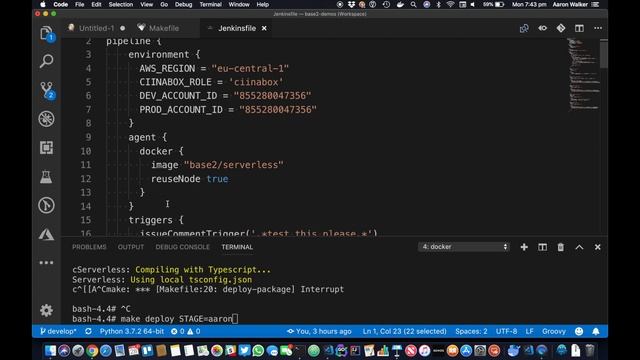
Task: Change end of line sequence LF
Action: click(x=529, y=331)
